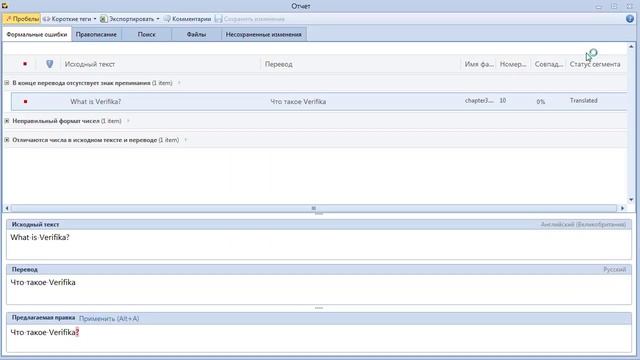Open the Файлы tab
Viewport: 640px width, 360px height.
point(196,35)
